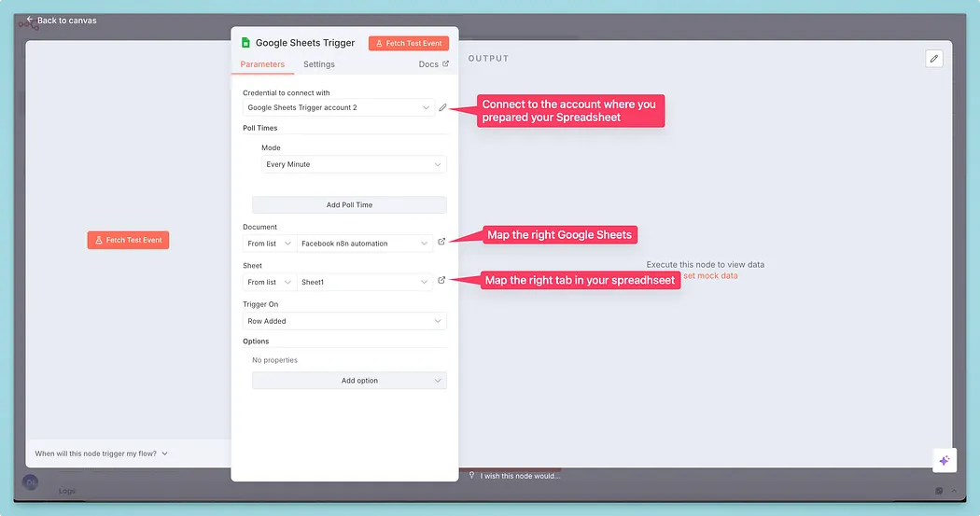Click Execute this node to view data text
980x516 pixels.
click(x=705, y=264)
